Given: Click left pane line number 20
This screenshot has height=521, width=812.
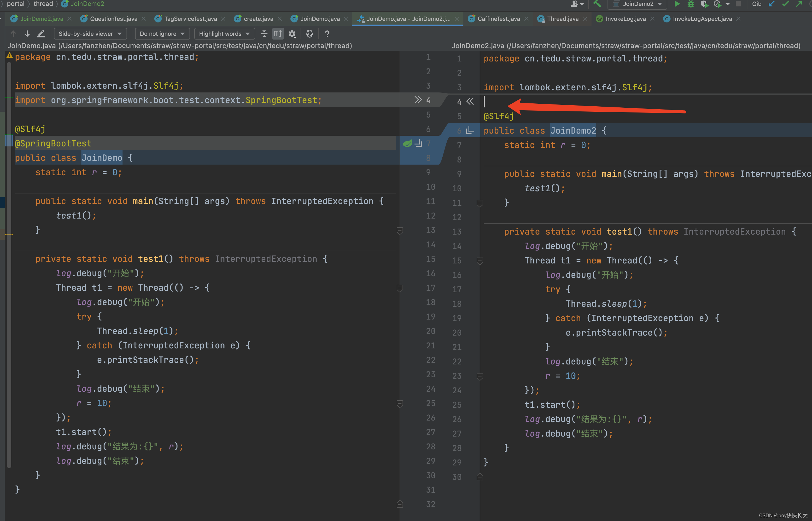Looking at the screenshot, I should (x=431, y=331).
